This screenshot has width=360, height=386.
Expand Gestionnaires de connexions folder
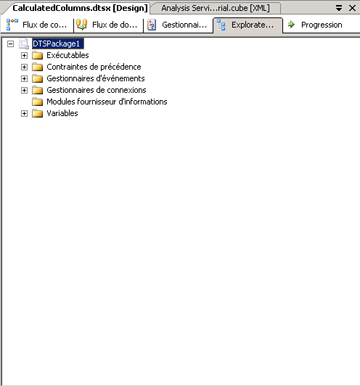click(24, 90)
